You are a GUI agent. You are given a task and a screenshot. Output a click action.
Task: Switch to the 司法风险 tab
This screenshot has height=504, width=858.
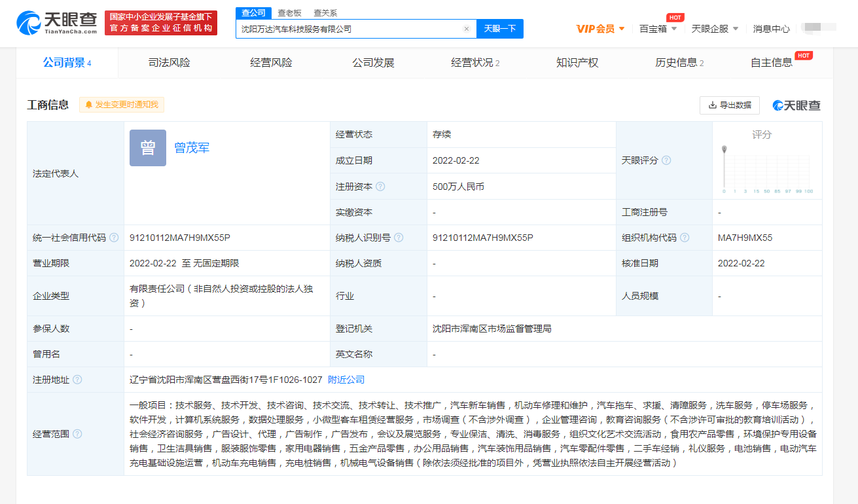(169, 63)
